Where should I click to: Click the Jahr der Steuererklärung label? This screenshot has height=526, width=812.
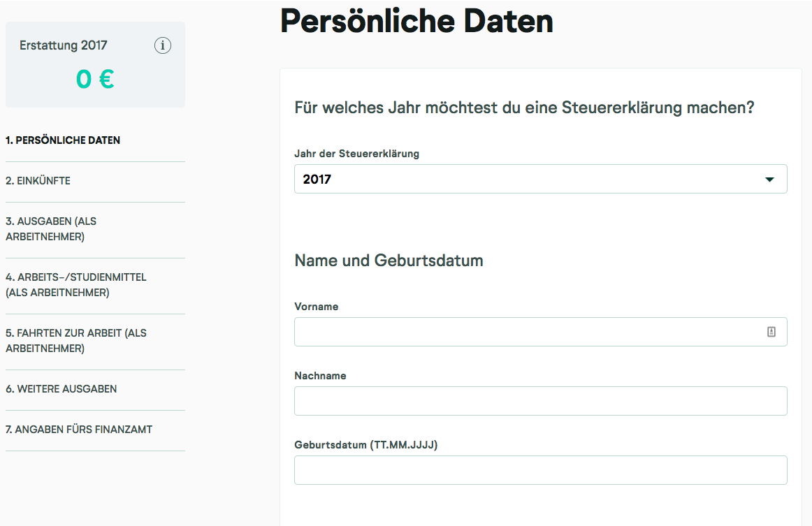(x=356, y=154)
